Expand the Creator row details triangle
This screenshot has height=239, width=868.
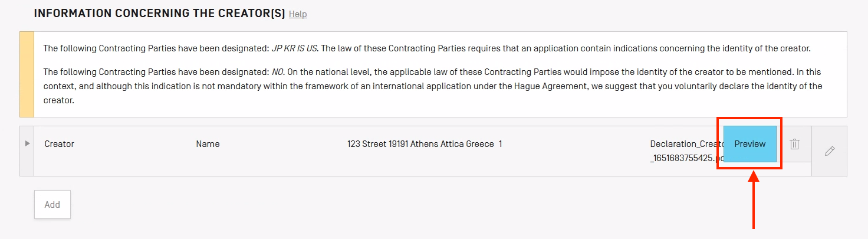pos(27,143)
